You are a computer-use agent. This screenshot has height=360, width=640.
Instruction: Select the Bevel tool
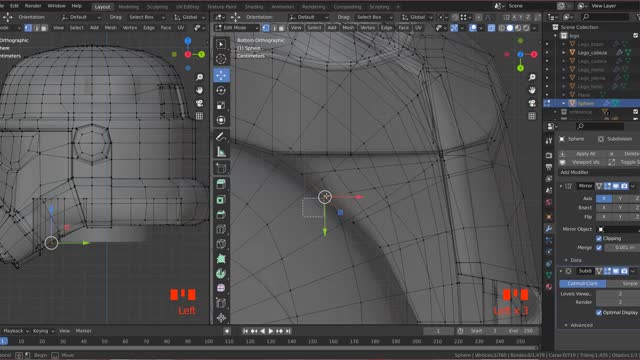point(221,214)
